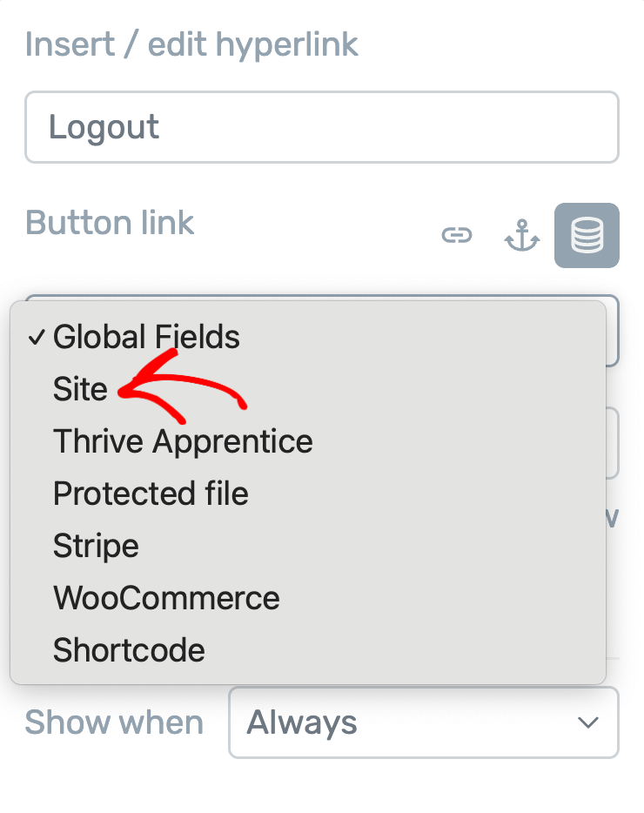Click the Button link label
The width and height of the screenshot is (644, 813).
pyautogui.click(x=110, y=223)
